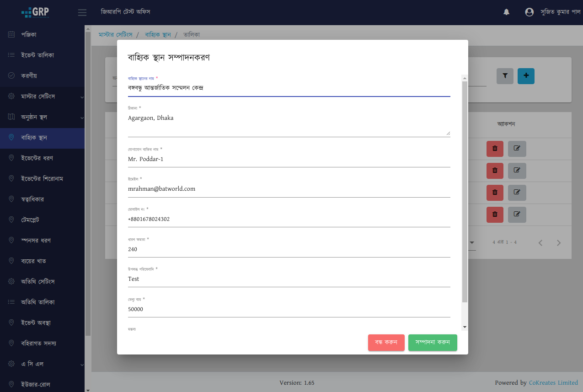Click the ব্যয়ের খাত pin icon
583x392 pixels.
point(11,261)
